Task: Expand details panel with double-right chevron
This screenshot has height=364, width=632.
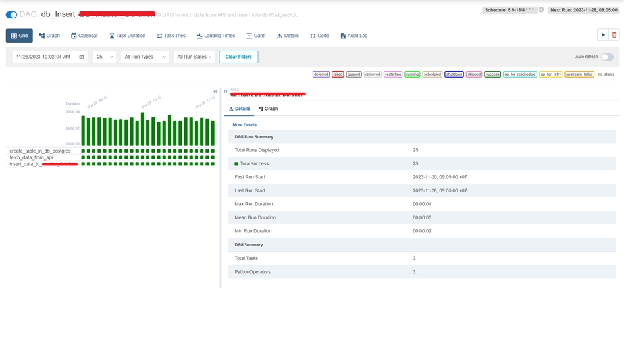Action: (x=225, y=91)
